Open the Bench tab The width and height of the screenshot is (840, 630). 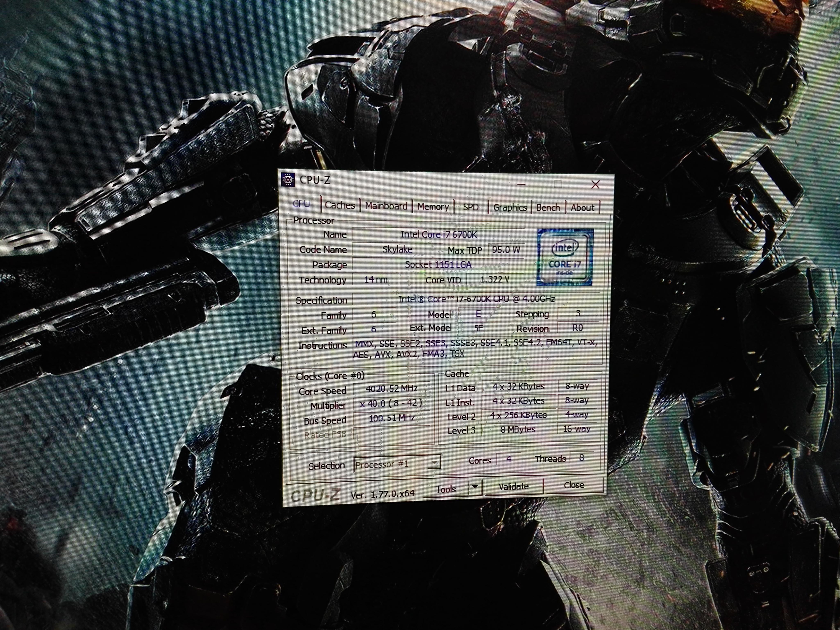[x=548, y=208]
